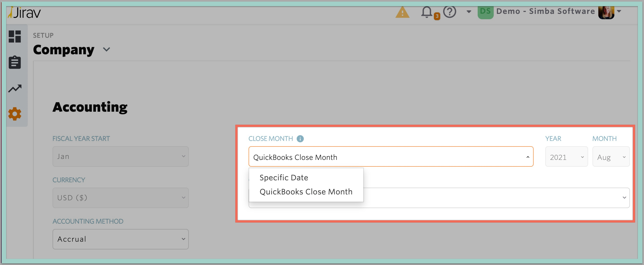Expand the Company setup chevron
644x265 pixels.
pos(107,50)
